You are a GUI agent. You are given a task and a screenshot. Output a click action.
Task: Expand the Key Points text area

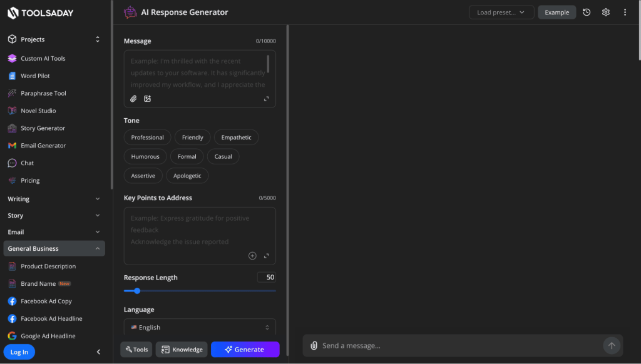tap(266, 256)
